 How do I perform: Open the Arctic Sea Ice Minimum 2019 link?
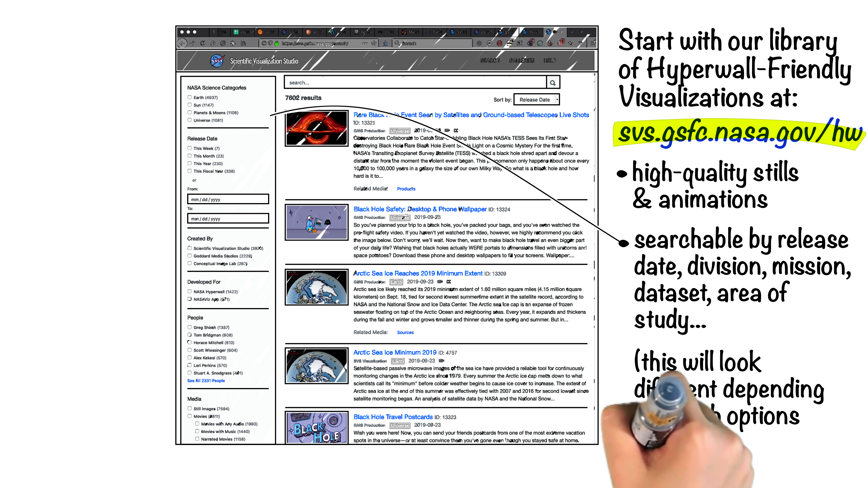tap(395, 353)
